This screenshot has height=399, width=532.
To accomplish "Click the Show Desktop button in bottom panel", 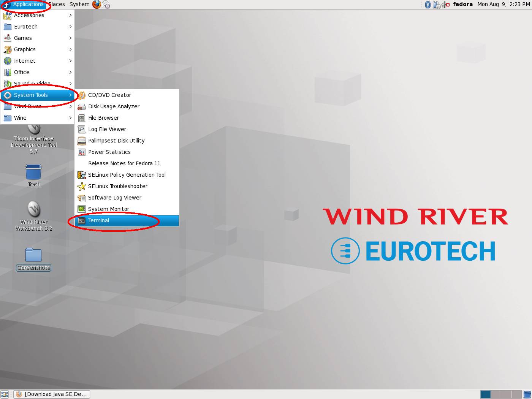I will (x=5, y=394).
